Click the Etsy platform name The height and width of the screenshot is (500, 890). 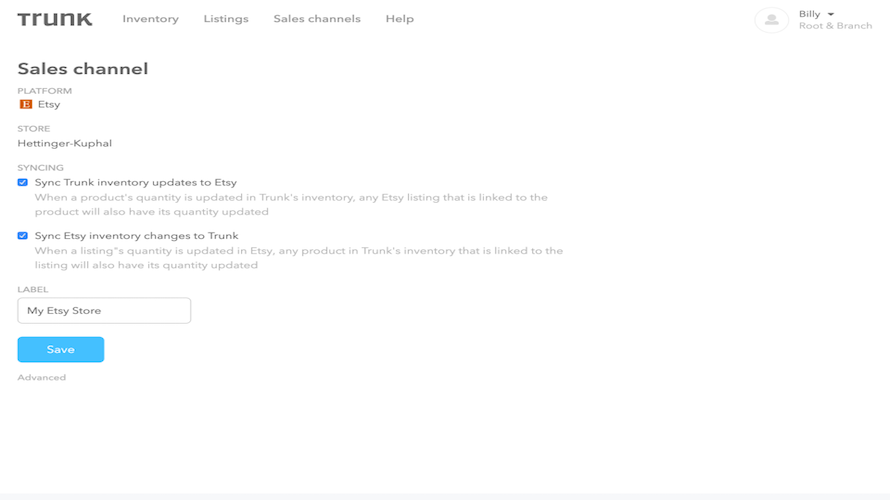[x=49, y=104]
